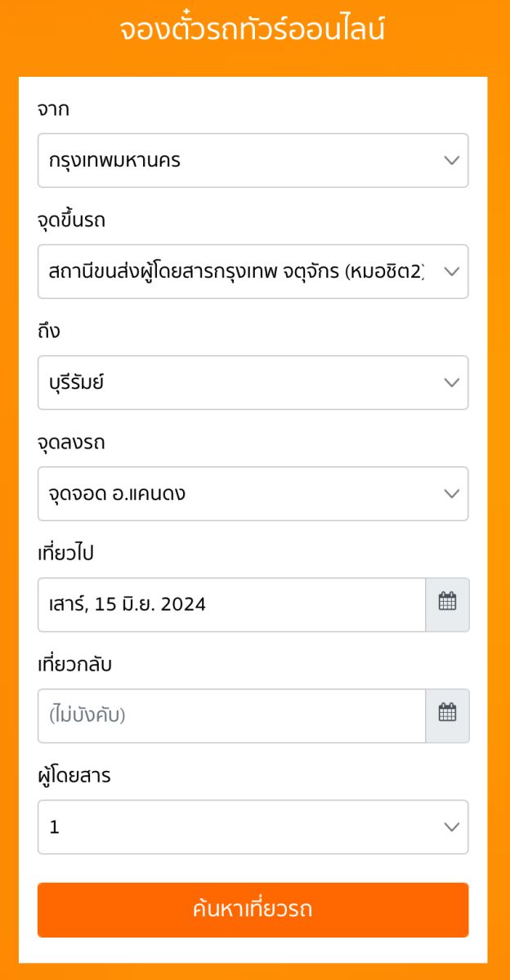Click the ถึง field label

tap(49, 332)
